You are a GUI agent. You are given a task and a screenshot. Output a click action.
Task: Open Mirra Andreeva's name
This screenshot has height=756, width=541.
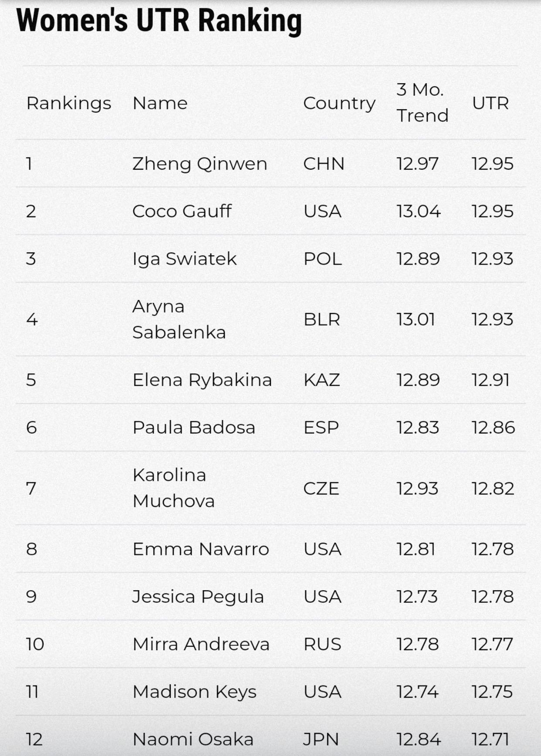[x=201, y=644]
